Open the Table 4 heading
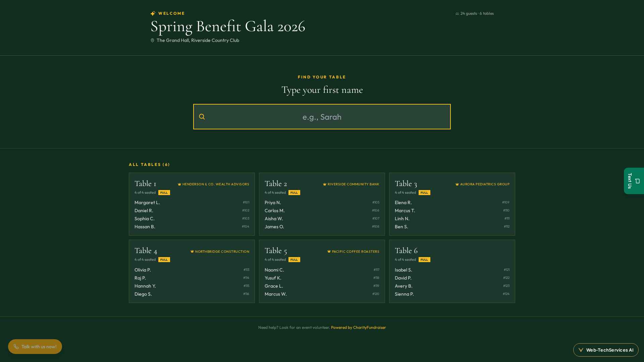 pos(146,251)
